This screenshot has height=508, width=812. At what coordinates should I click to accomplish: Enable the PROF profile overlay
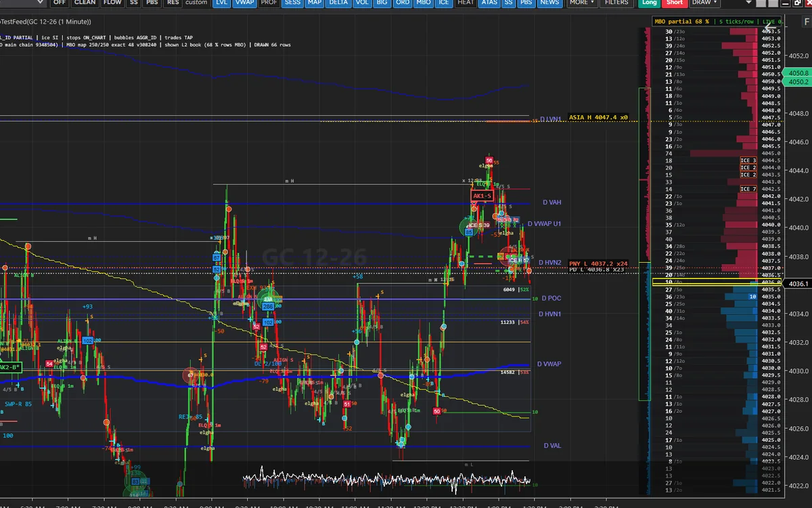click(x=269, y=3)
